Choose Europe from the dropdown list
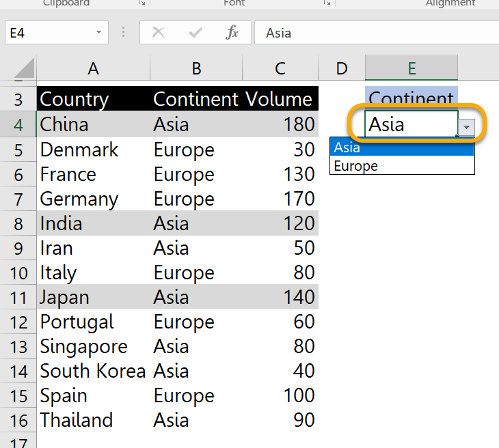 [x=402, y=166]
